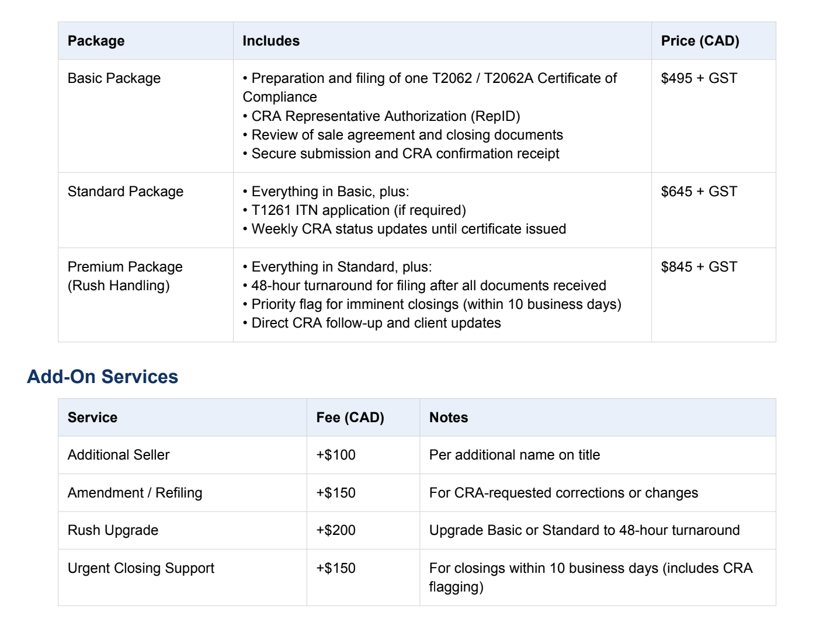Click the CRA Representative Authorization line
Screen dimensions: 840x633
click(385, 116)
